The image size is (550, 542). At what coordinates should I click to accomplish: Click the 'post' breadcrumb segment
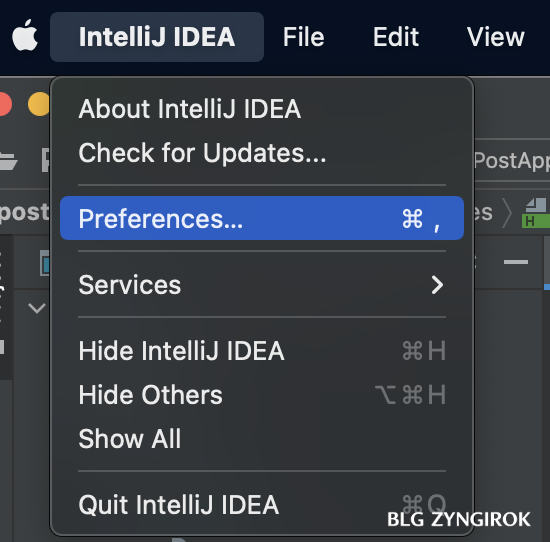pyautogui.click(x=24, y=213)
